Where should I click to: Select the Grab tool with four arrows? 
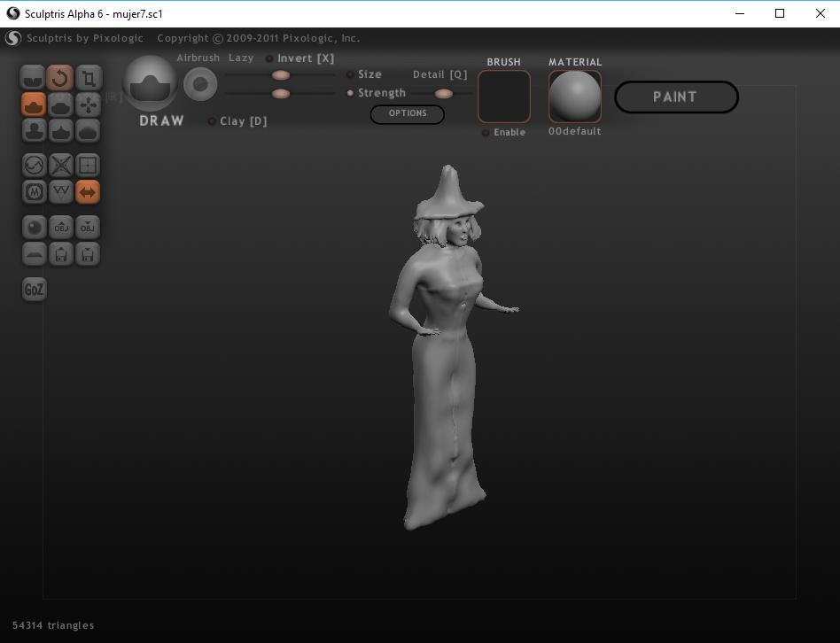pos(88,105)
